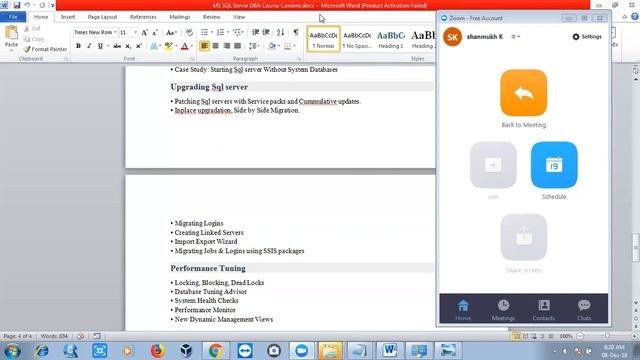Click the Copy command in Clipboard
640x360 pixels.
(x=33, y=39)
